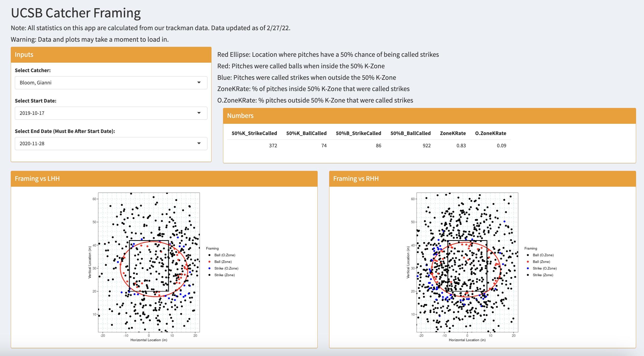This screenshot has width=644, height=356.
Task: Click the 50%K_StrikeCalled column header
Action: [254, 133]
